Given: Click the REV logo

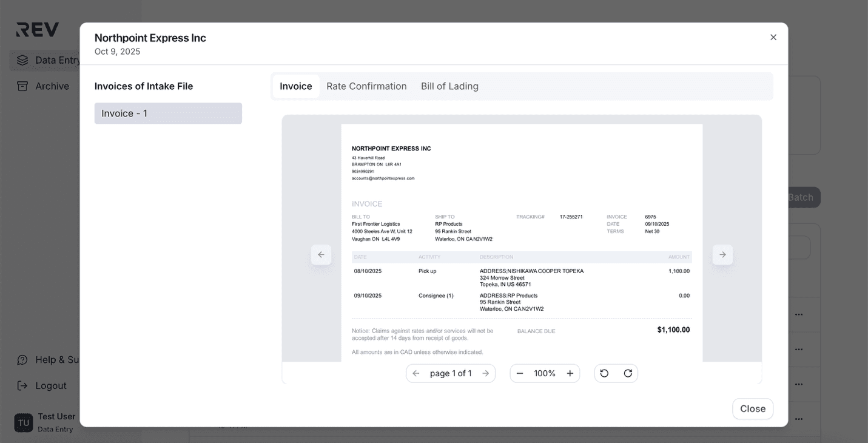Looking at the screenshot, I should coord(36,29).
